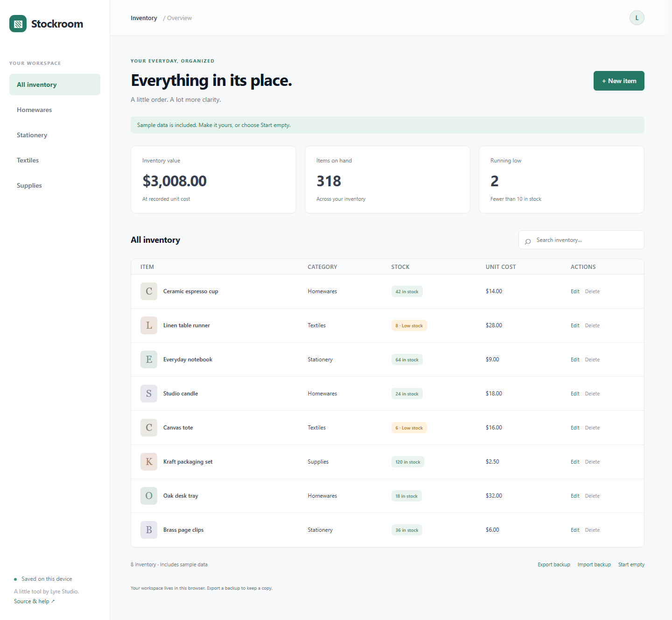Viewport: 672px width, 620px height.
Task: Click the $3,008.00 inventory value
Action: [175, 181]
